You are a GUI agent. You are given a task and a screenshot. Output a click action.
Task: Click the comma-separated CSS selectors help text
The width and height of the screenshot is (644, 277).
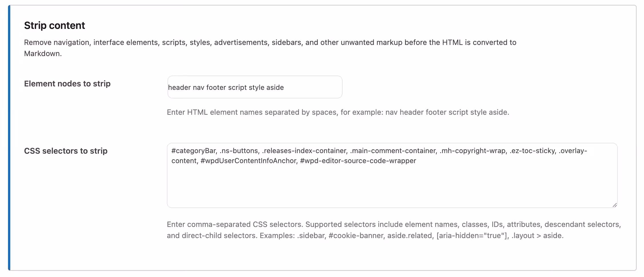point(394,230)
